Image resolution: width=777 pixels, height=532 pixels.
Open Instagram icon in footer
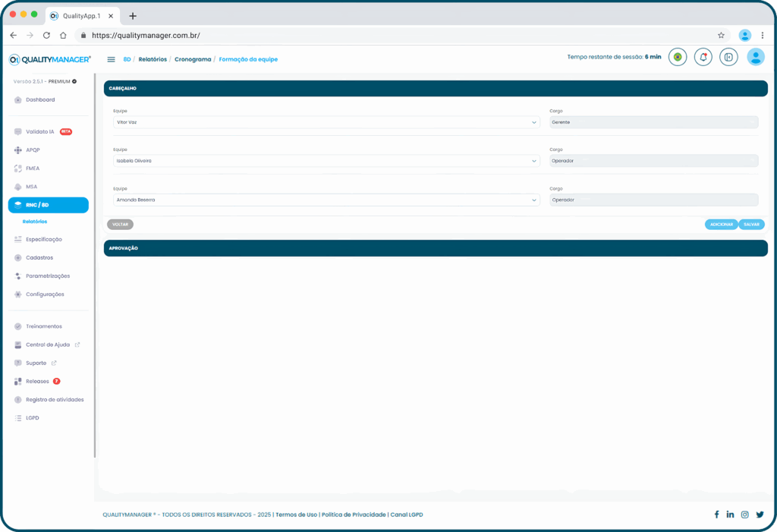(744, 515)
